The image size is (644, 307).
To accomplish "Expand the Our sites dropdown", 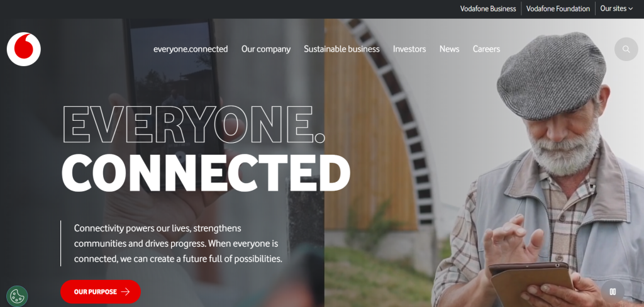I will (616, 9).
